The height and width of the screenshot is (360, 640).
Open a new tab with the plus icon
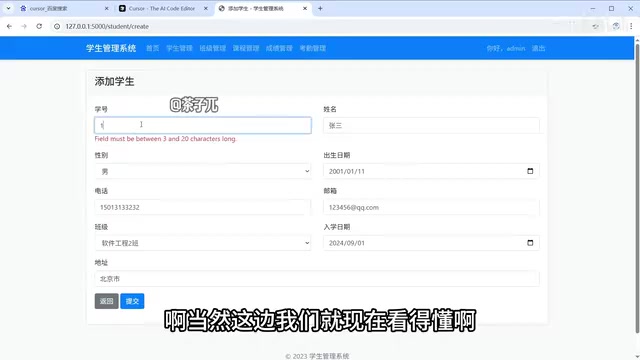[x=320, y=8]
